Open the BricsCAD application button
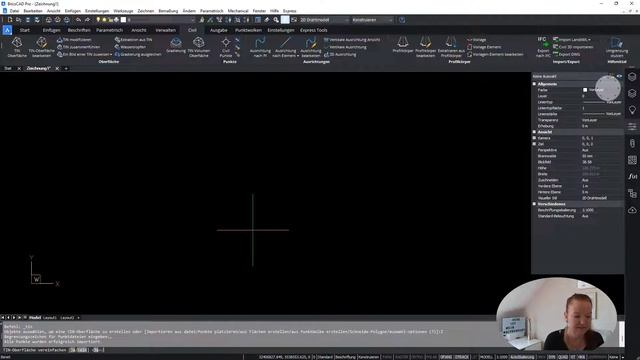640x360 pixels. click(x=7, y=30)
